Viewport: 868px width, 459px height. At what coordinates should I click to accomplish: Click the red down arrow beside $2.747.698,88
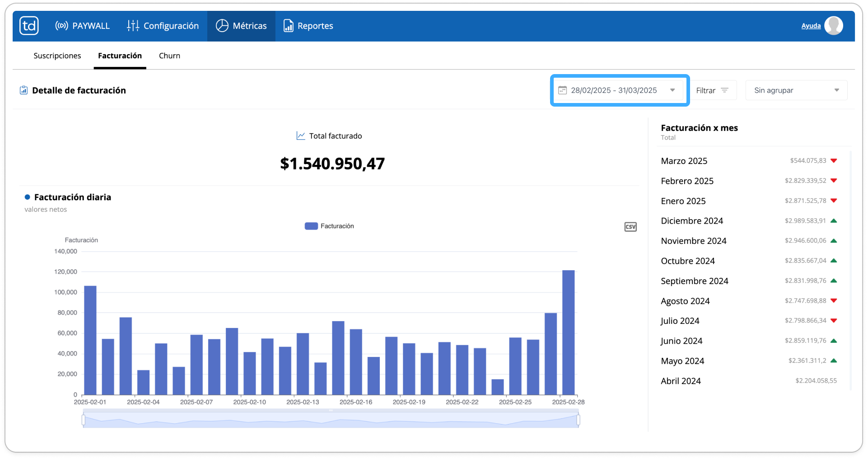click(x=834, y=301)
